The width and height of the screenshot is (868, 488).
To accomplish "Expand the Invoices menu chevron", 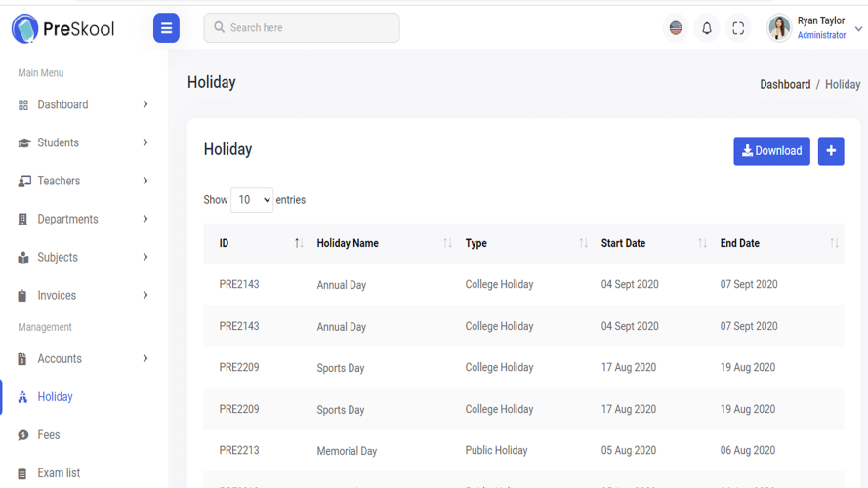I will [x=145, y=296].
